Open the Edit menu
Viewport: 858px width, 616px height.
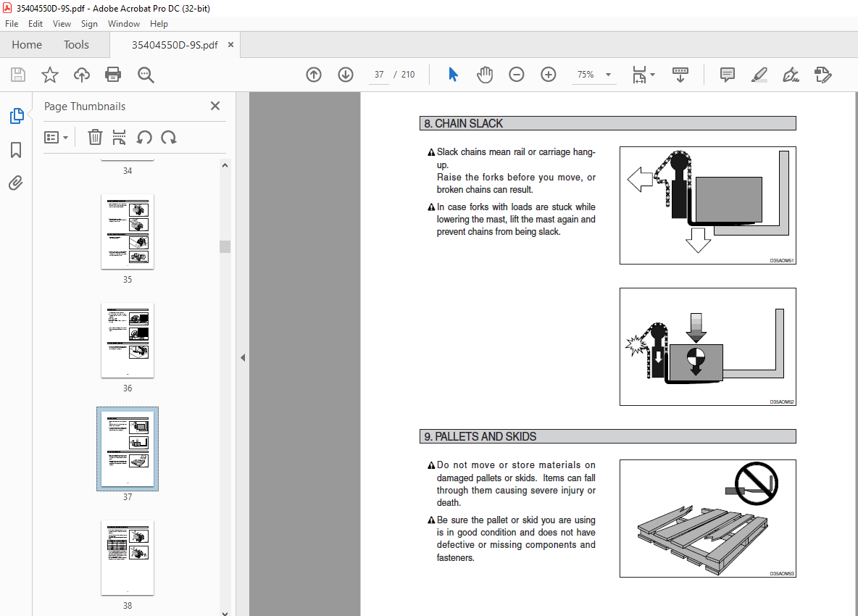[x=36, y=23]
